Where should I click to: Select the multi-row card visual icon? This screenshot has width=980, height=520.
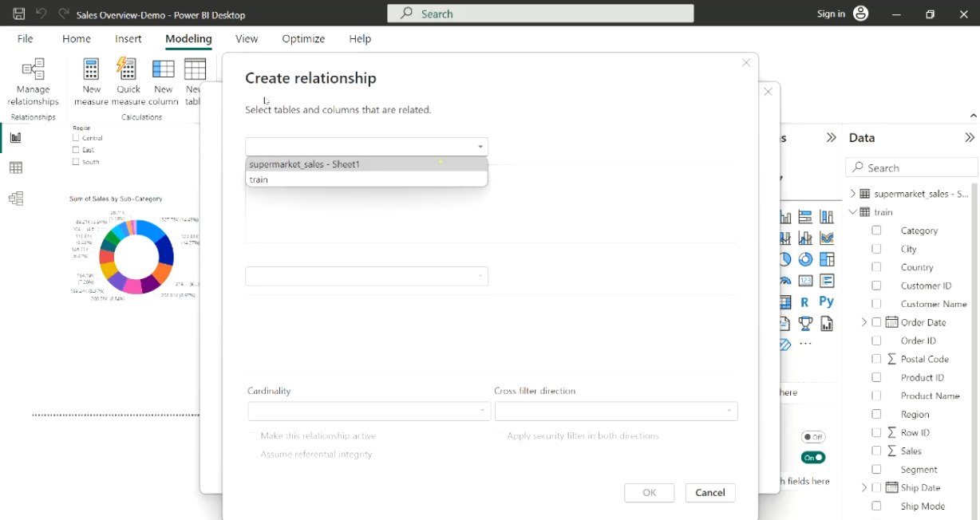click(x=827, y=281)
